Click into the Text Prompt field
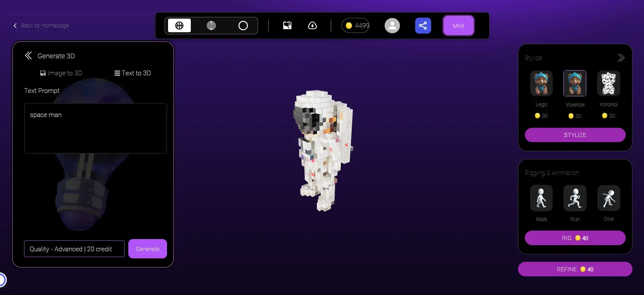644x295 pixels. (95, 128)
